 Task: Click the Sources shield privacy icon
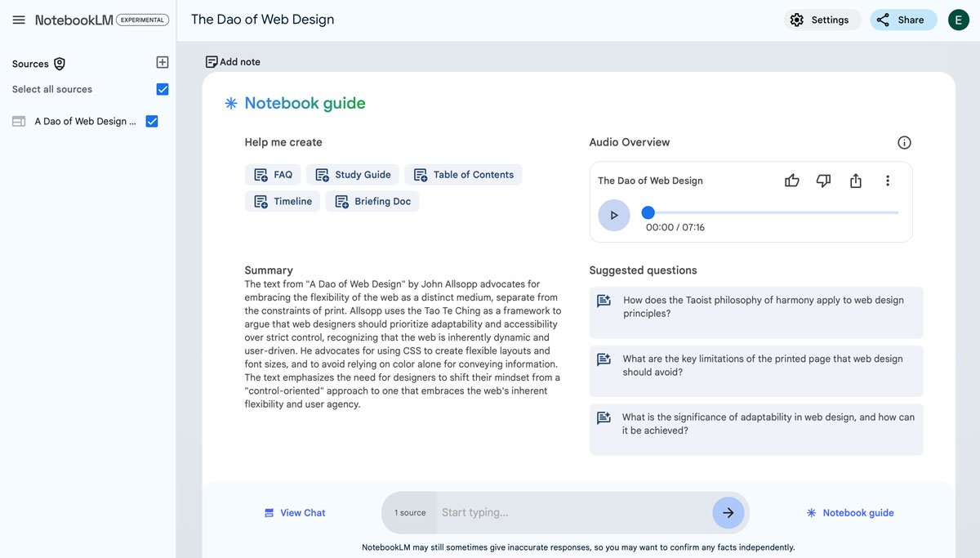(60, 64)
